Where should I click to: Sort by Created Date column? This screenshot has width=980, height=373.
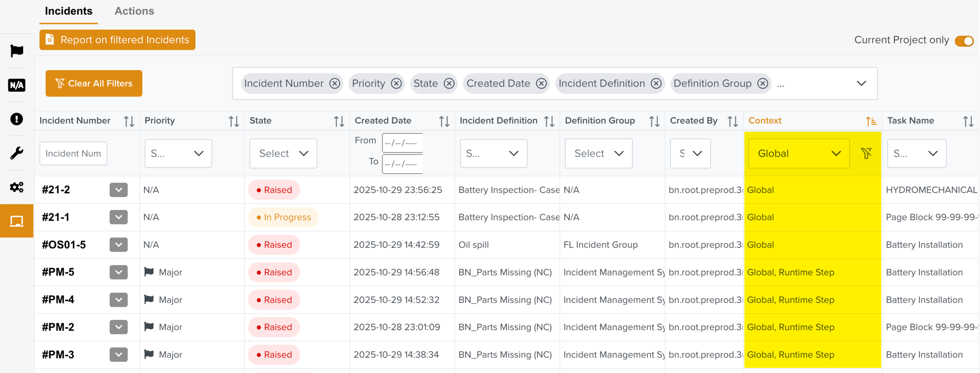[444, 121]
